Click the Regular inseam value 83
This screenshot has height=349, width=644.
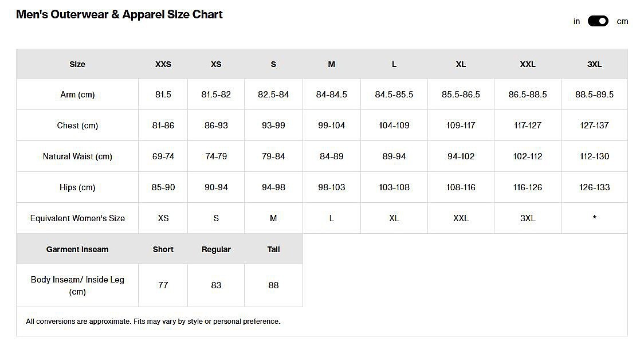click(216, 285)
